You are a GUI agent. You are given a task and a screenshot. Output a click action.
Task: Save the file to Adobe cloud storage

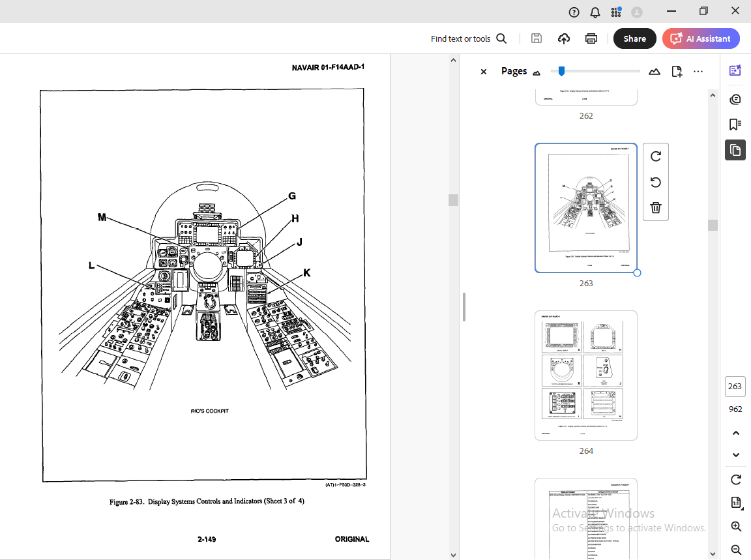pyautogui.click(x=563, y=38)
